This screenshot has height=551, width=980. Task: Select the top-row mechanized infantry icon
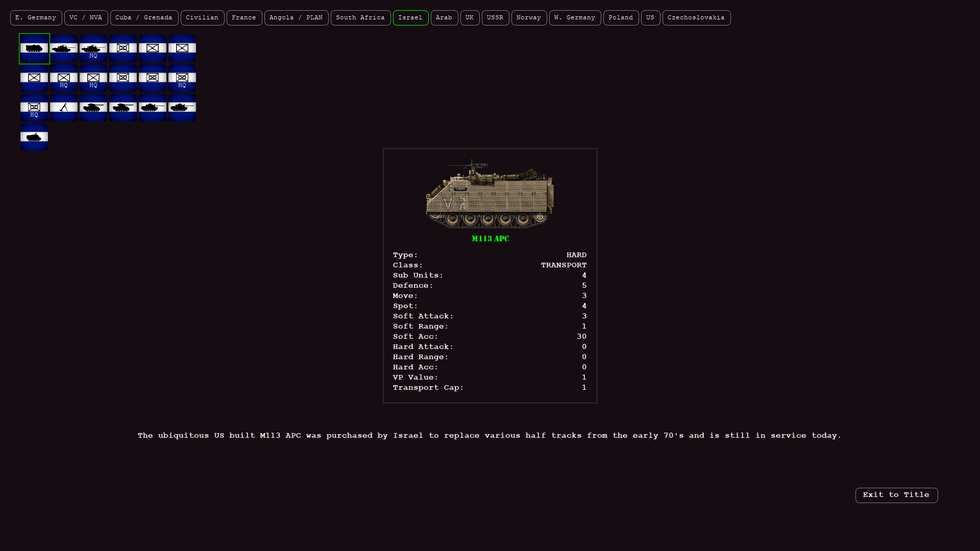click(123, 48)
